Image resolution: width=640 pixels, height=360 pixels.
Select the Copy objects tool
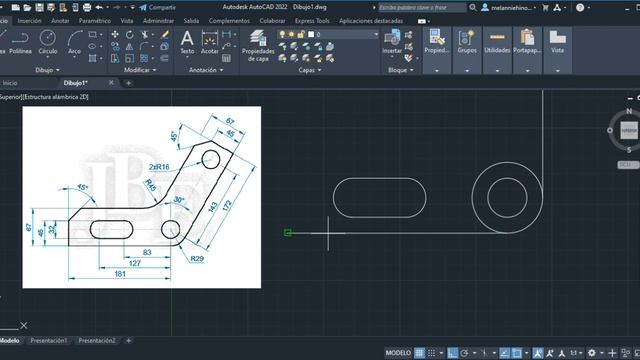click(x=115, y=47)
